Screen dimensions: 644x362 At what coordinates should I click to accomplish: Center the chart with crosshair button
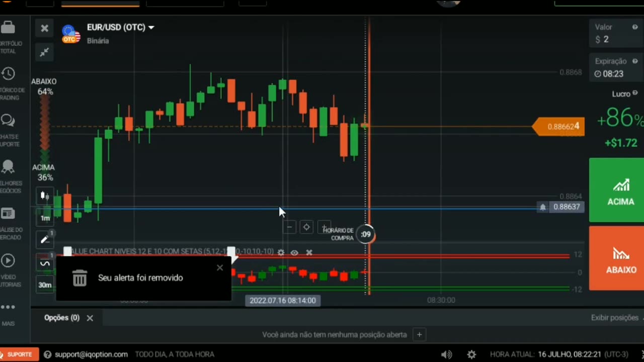pyautogui.click(x=306, y=227)
